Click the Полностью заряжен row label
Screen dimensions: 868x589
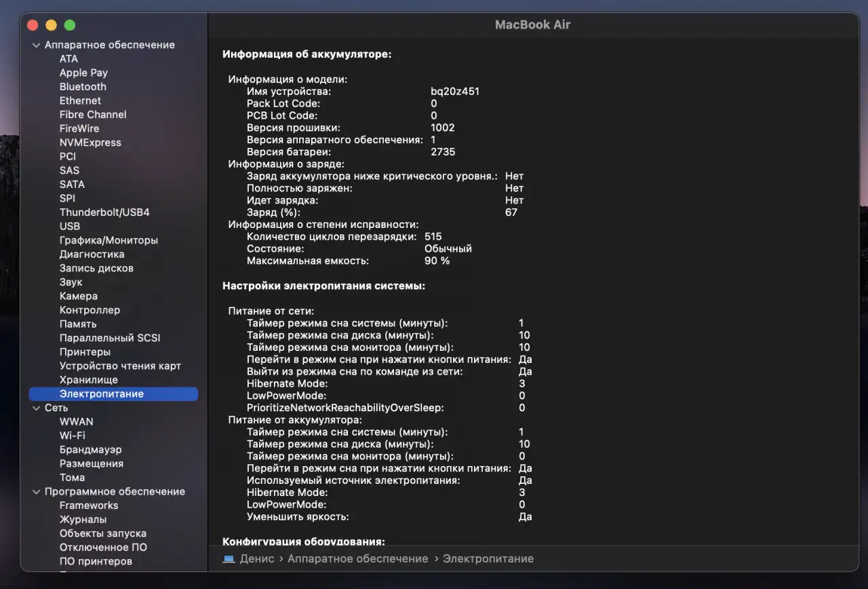(x=300, y=189)
